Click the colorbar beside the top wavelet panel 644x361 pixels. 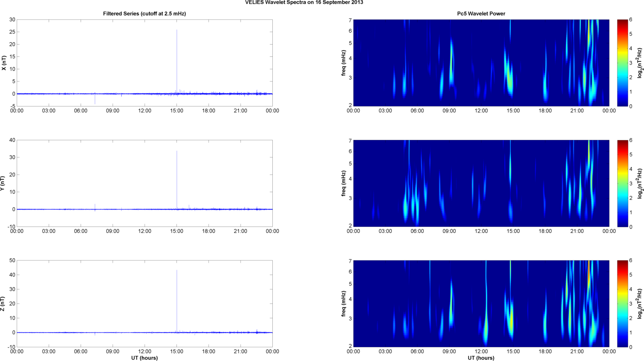click(x=622, y=63)
